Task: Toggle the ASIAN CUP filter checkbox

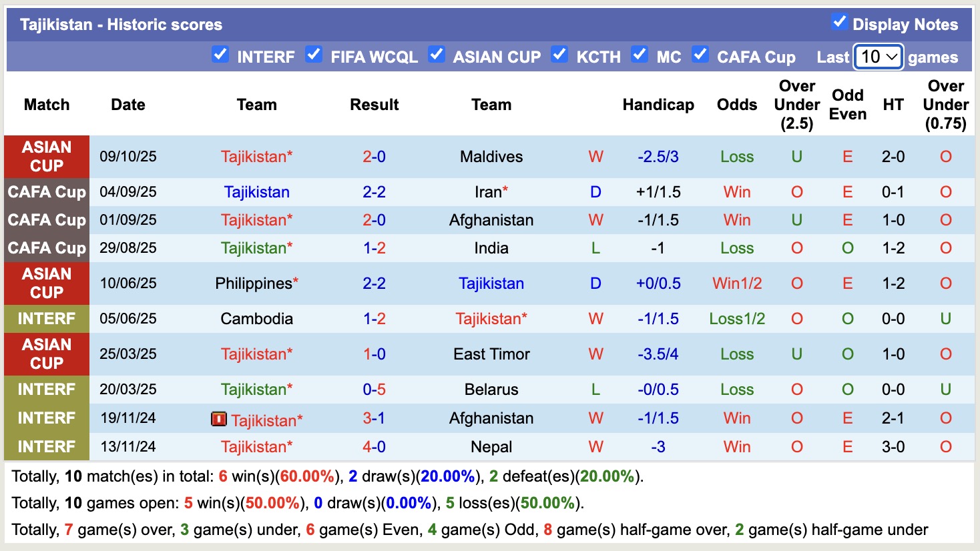Action: pos(437,55)
